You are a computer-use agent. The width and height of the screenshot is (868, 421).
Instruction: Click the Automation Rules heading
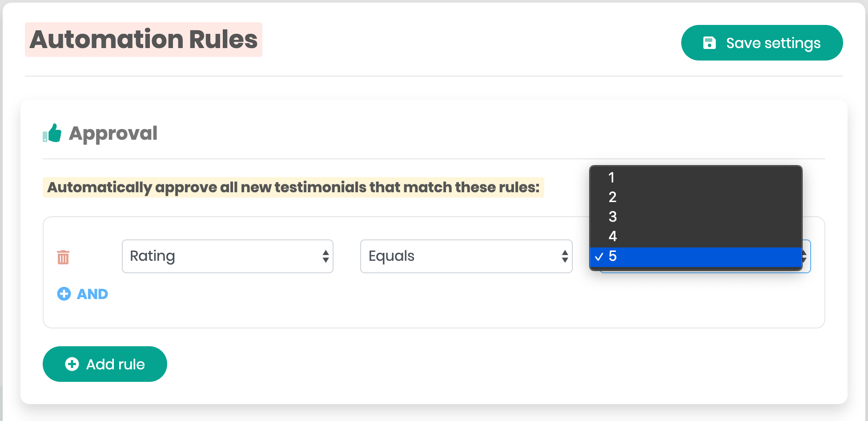(x=143, y=40)
